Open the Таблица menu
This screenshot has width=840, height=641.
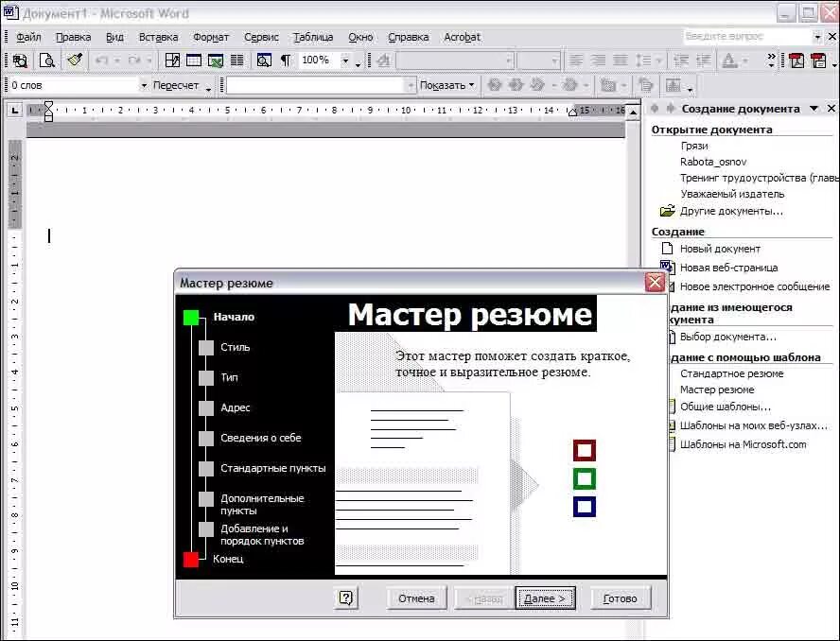[x=314, y=37]
